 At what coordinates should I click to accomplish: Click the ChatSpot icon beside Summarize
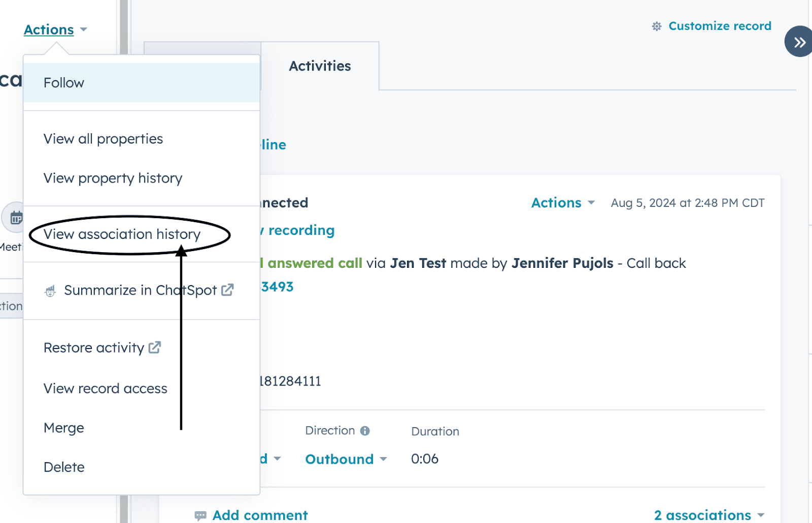point(50,291)
